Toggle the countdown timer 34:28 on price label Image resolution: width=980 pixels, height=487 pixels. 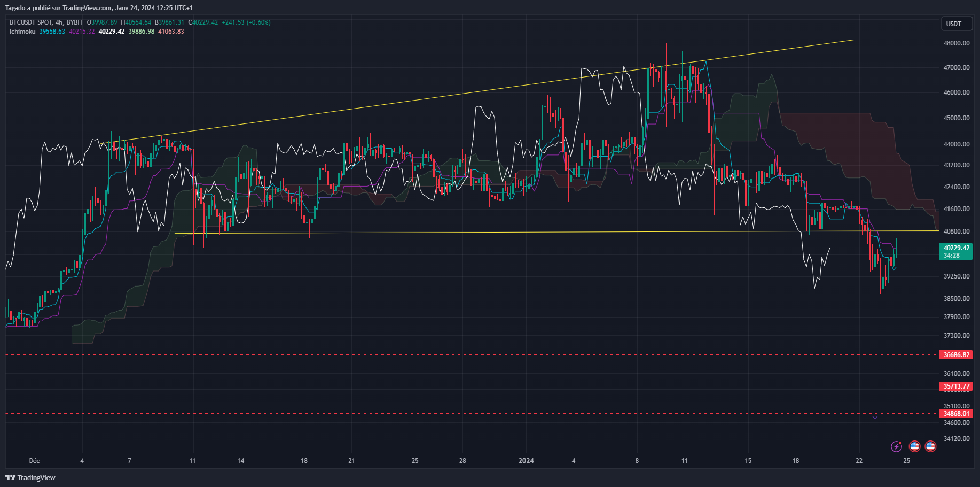(952, 256)
